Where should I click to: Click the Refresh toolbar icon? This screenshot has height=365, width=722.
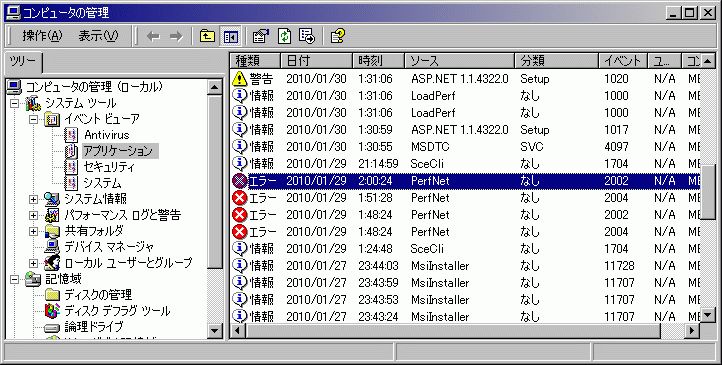[285, 36]
